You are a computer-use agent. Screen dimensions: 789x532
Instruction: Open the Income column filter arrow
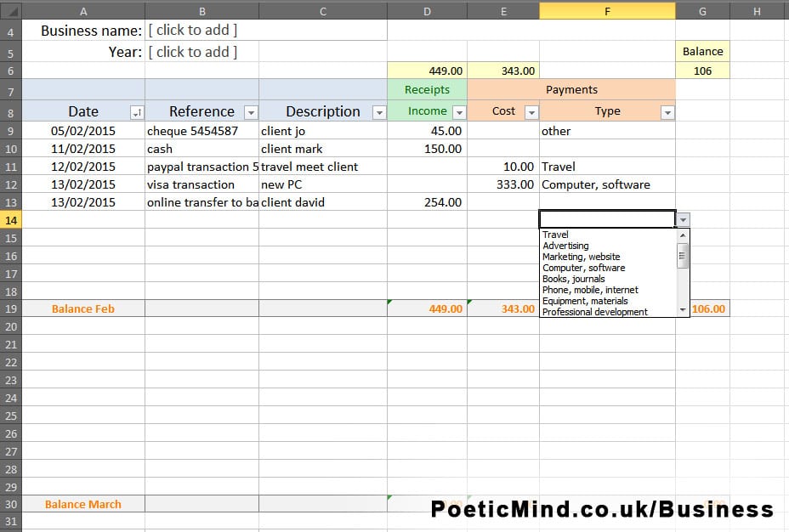click(x=459, y=111)
